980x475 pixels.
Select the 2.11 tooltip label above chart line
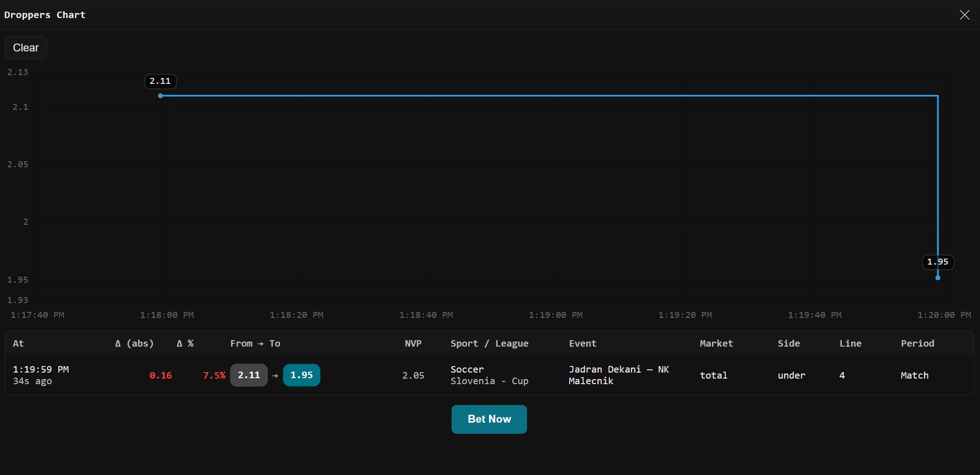coord(160,81)
